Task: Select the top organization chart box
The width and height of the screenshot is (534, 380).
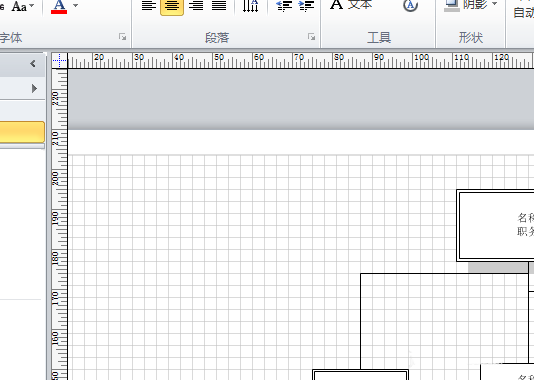Action: coord(495,225)
